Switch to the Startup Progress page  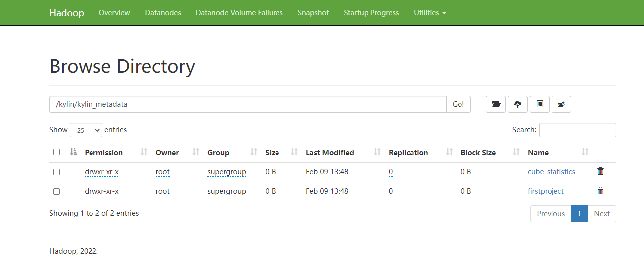point(371,13)
